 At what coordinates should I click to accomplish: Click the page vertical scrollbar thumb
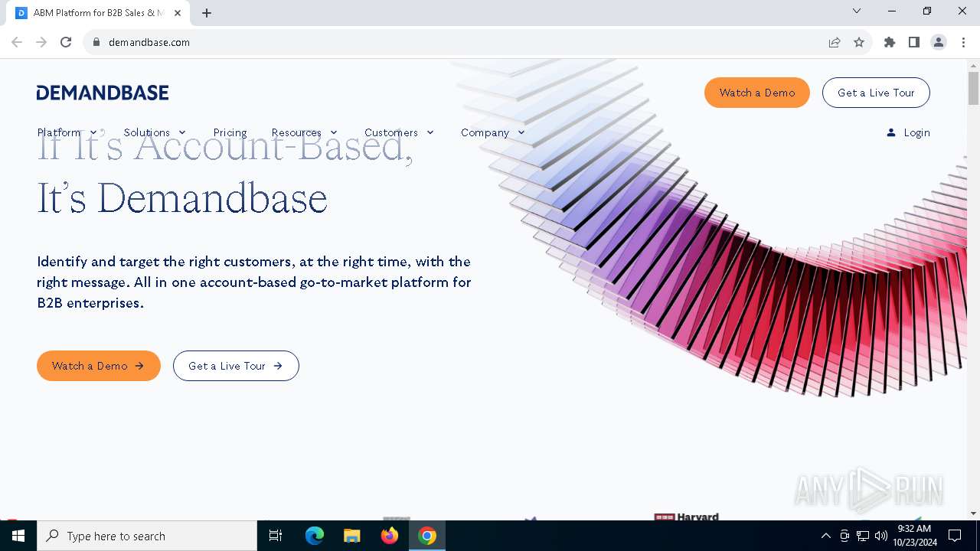pos(973,89)
